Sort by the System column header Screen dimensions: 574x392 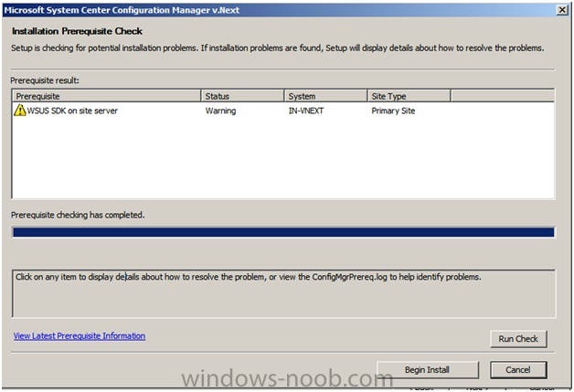click(x=325, y=96)
